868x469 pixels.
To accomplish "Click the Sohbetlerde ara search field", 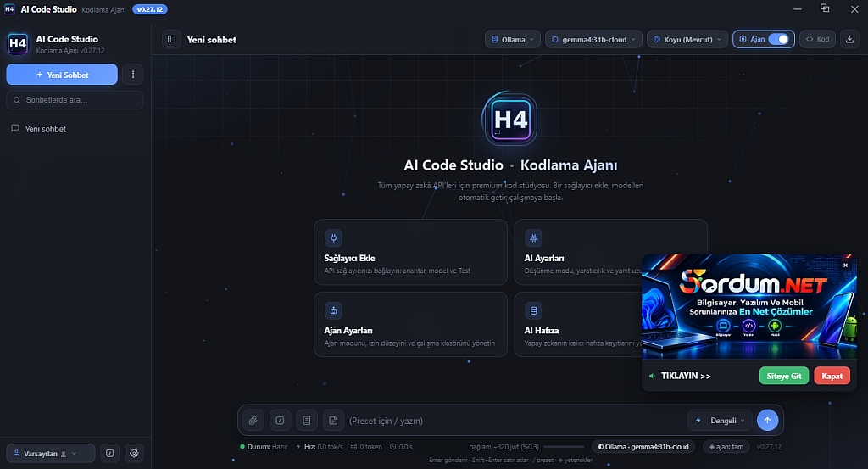I will tap(75, 100).
